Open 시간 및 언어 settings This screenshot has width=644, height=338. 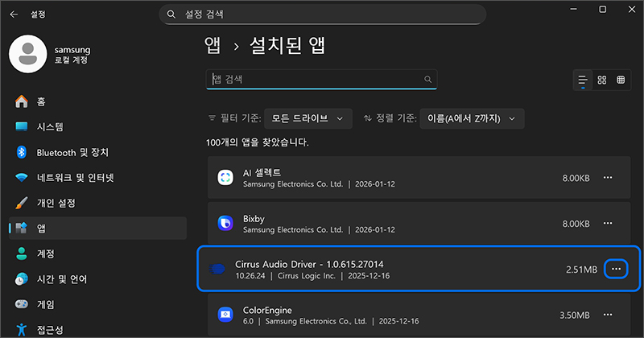(97, 279)
